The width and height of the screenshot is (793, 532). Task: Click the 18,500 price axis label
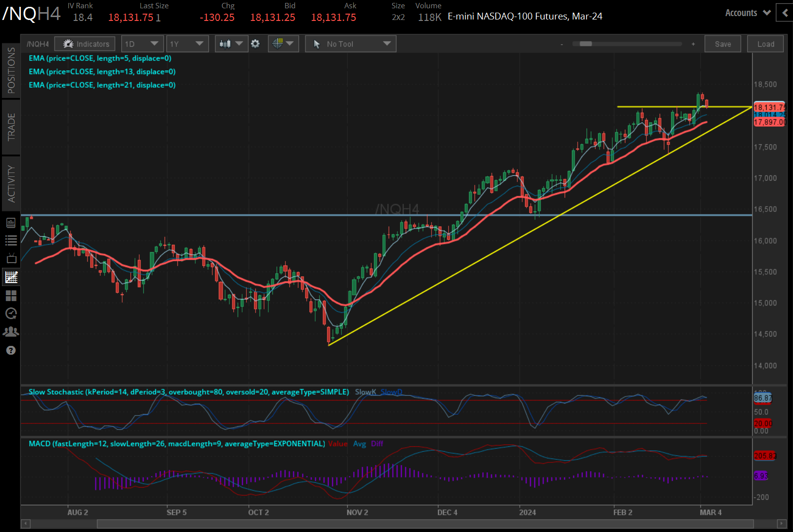point(765,84)
